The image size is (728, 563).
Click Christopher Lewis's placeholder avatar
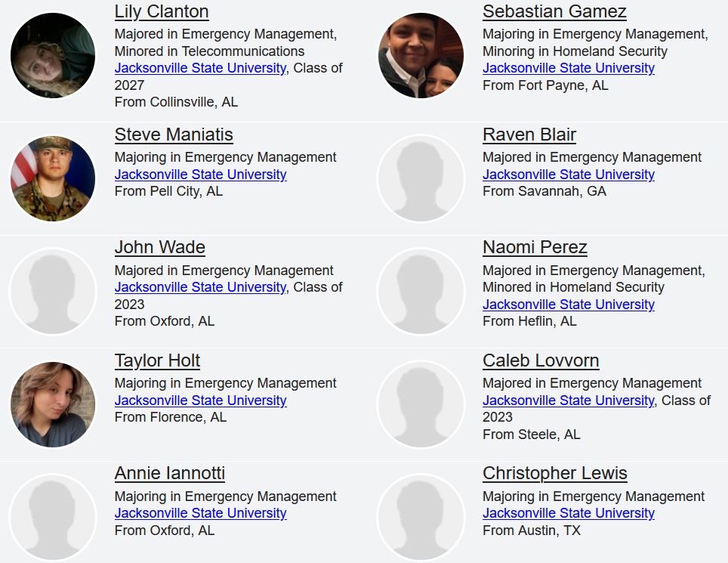pyautogui.click(x=421, y=518)
